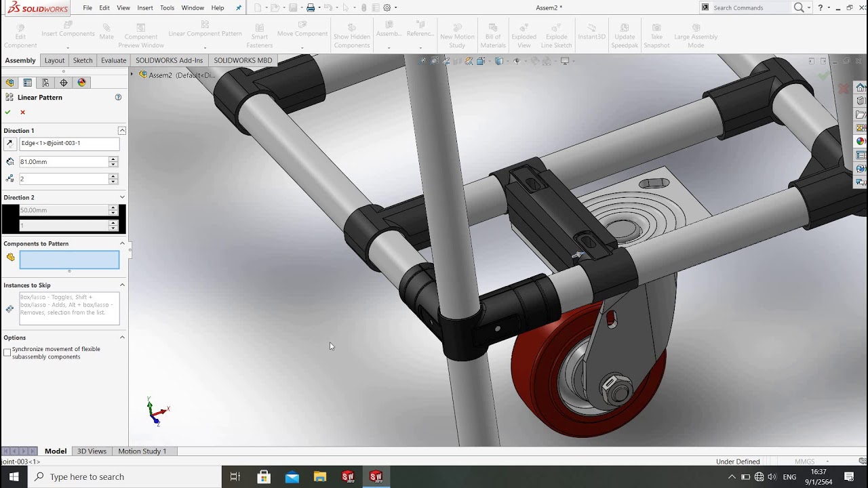
Task: Click the Print icon in the quick access bar
Action: [x=311, y=7]
